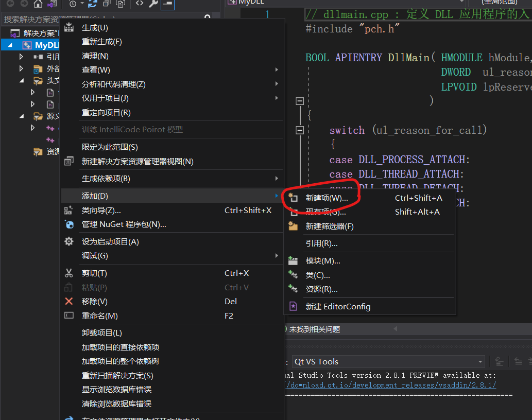Click the horizontal scrollbar left arrow in editor
The width and height of the screenshot is (532, 420).
coord(396,328)
